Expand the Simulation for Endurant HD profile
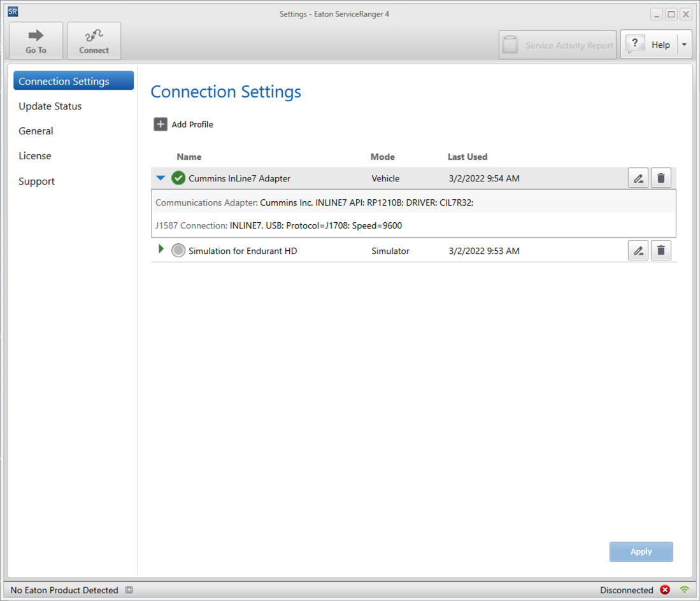The width and height of the screenshot is (700, 601). click(x=161, y=249)
